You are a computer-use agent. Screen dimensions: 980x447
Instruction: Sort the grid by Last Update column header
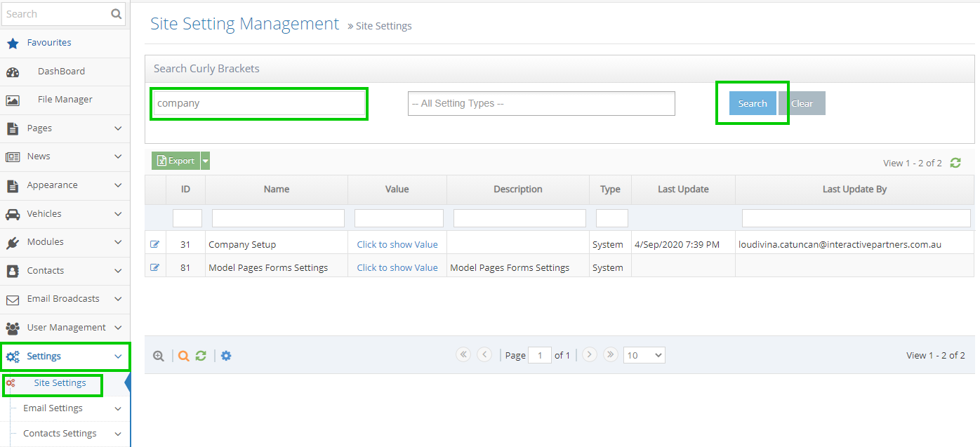(x=683, y=189)
